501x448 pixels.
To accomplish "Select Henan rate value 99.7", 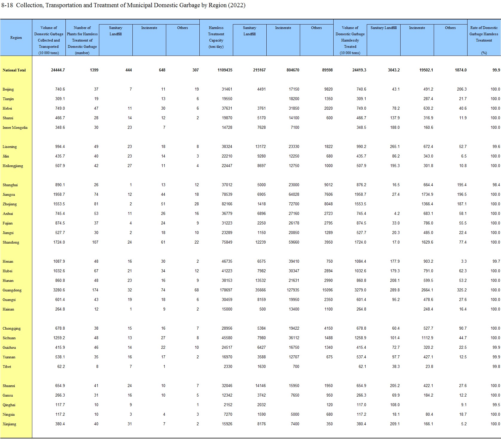I will [x=496, y=262].
